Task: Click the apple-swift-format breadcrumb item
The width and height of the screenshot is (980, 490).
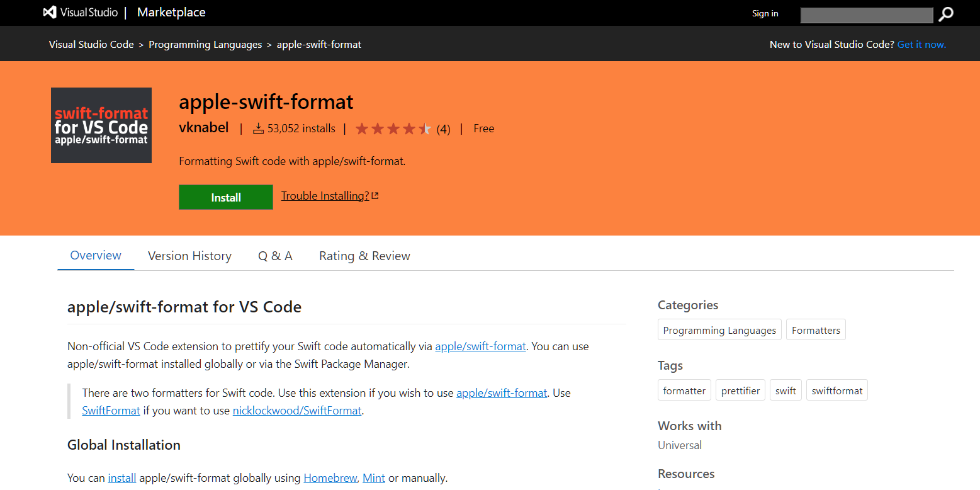Action: [319, 44]
